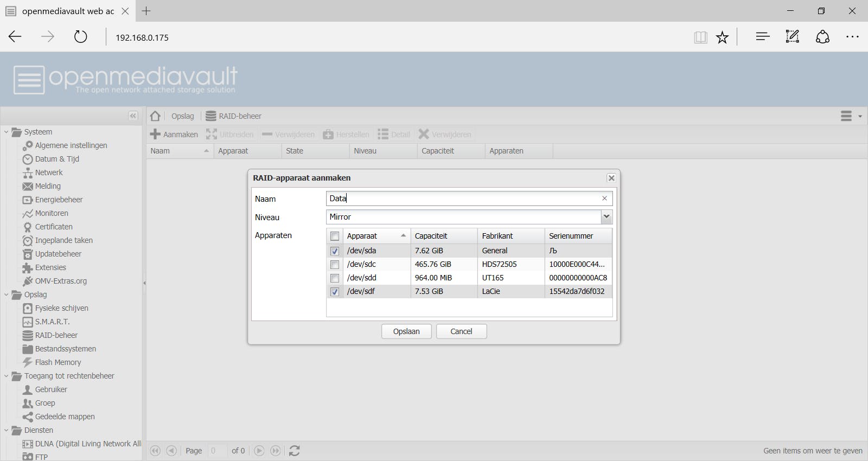868x461 pixels.
Task: Open Fysieke schijven in the sidebar
Action: click(x=61, y=308)
